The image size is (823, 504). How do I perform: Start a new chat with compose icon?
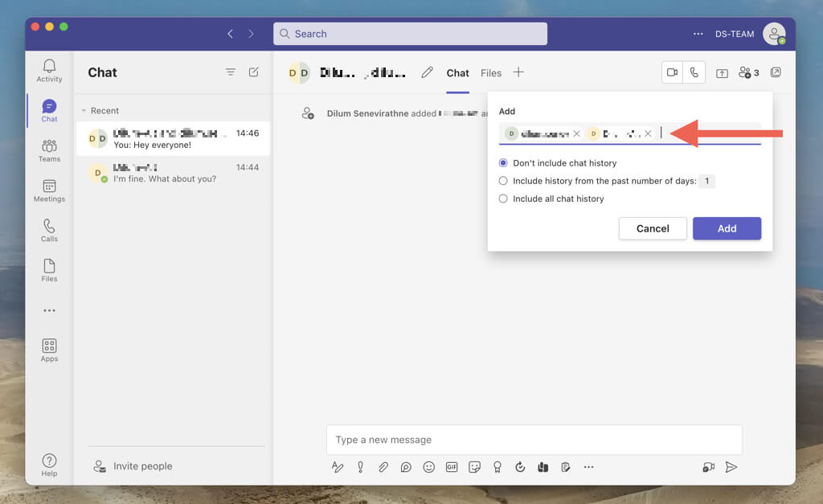(x=253, y=72)
